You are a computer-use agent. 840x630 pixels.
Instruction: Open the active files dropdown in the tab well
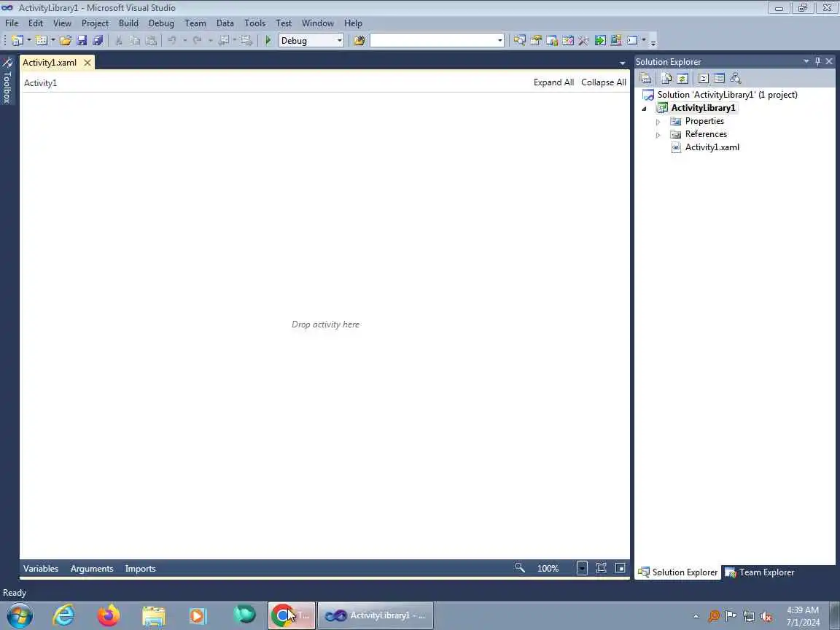[x=622, y=63]
